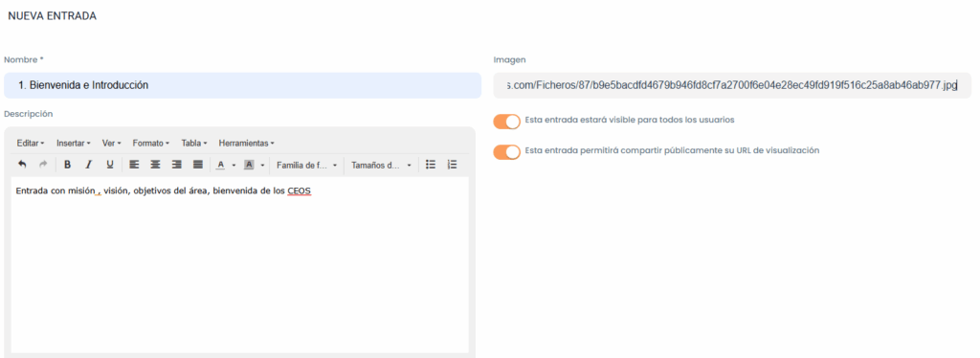Click the redo arrow icon
The width and height of the screenshot is (980, 358).
click(43, 165)
